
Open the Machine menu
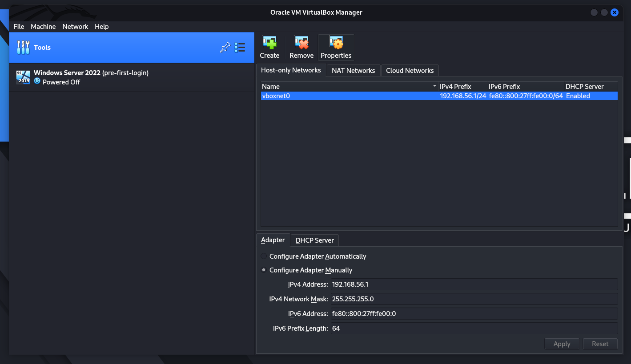[x=43, y=27]
